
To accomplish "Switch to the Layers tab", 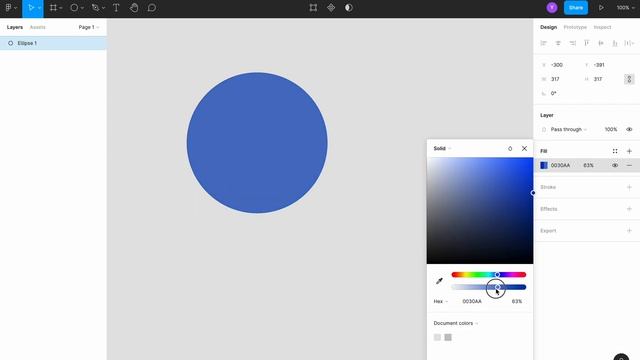I will [15, 27].
